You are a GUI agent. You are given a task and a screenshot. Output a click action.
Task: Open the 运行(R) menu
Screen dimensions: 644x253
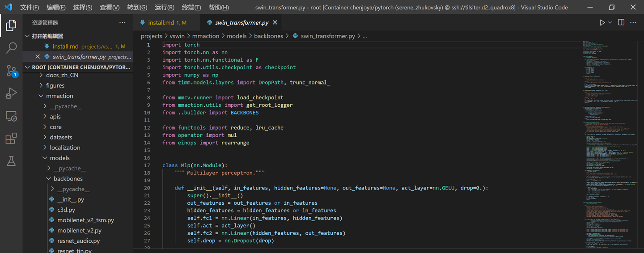coord(165,8)
